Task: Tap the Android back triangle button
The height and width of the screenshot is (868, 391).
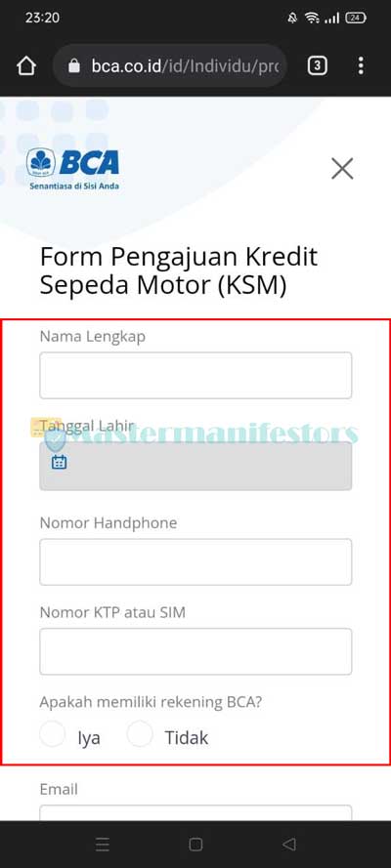Action: tap(288, 845)
